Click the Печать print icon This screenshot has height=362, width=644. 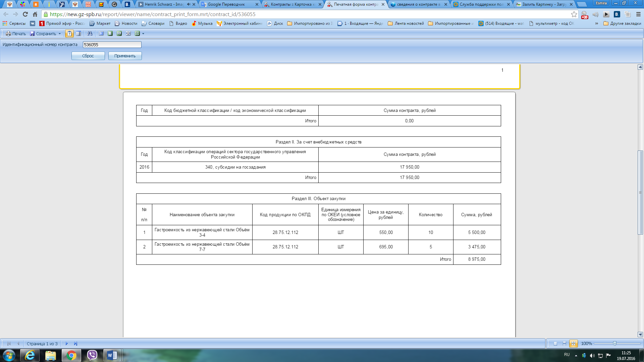pos(8,34)
